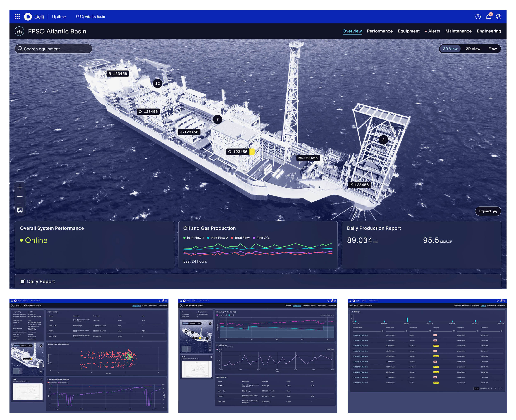Switch to Flow view in main map
The width and height of the screenshot is (516, 420).
pos(493,49)
